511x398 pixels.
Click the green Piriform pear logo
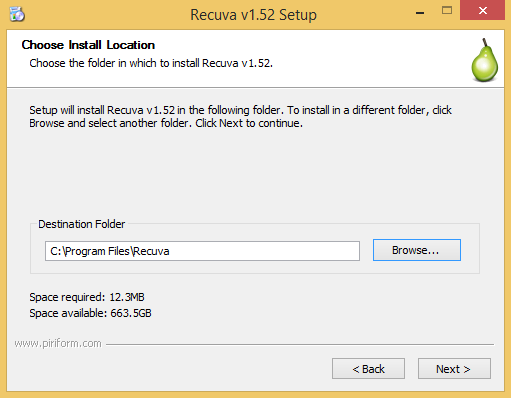pyautogui.click(x=484, y=60)
